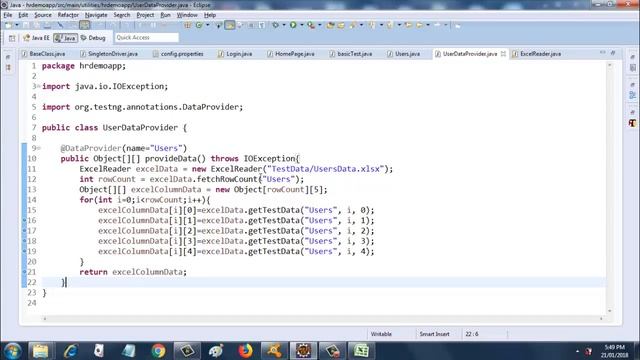
Task: Switch to the Java perspective
Action: click(x=65, y=38)
